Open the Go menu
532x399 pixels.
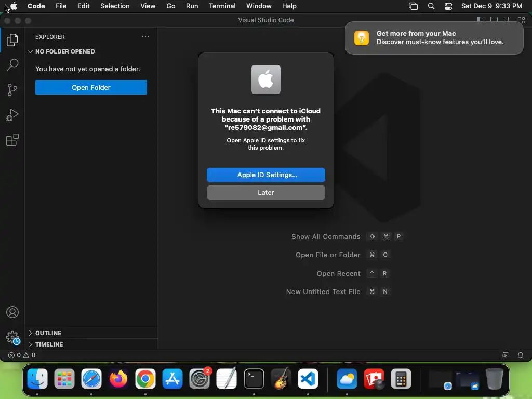[170, 6]
